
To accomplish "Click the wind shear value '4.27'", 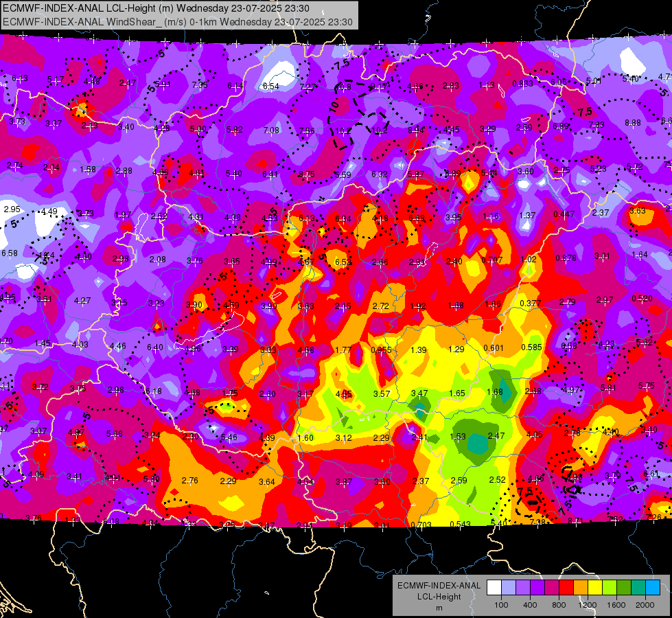I will [x=82, y=301].
